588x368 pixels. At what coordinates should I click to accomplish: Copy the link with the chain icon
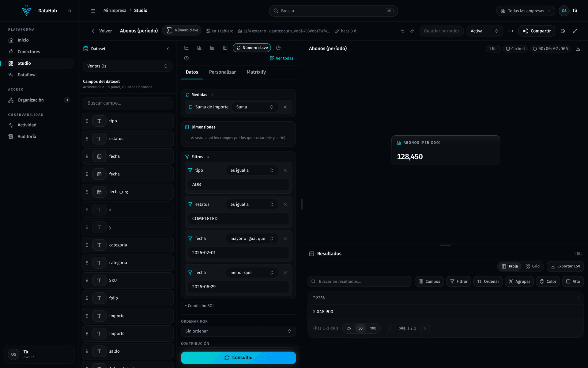click(x=511, y=31)
